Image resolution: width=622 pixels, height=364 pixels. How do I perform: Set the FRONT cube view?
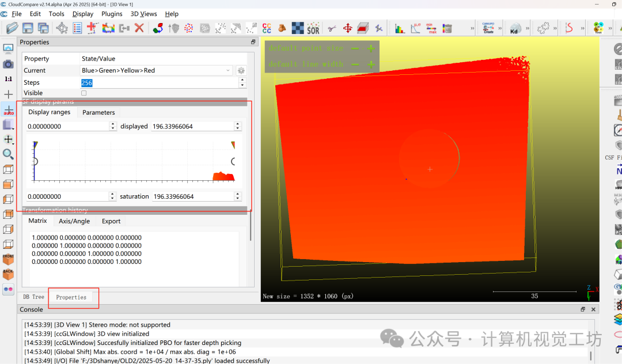[x=8, y=259]
